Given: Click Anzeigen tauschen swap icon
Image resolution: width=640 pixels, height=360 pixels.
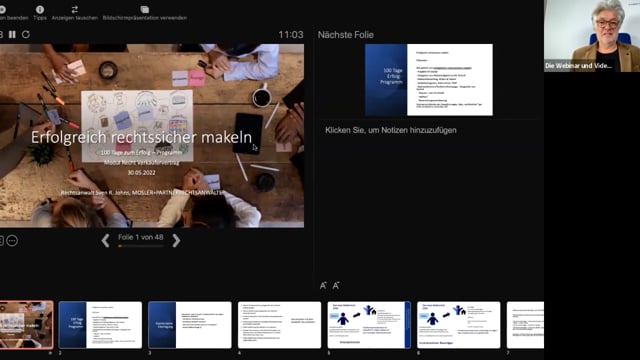Looking at the screenshot, I should pyautogui.click(x=75, y=9).
